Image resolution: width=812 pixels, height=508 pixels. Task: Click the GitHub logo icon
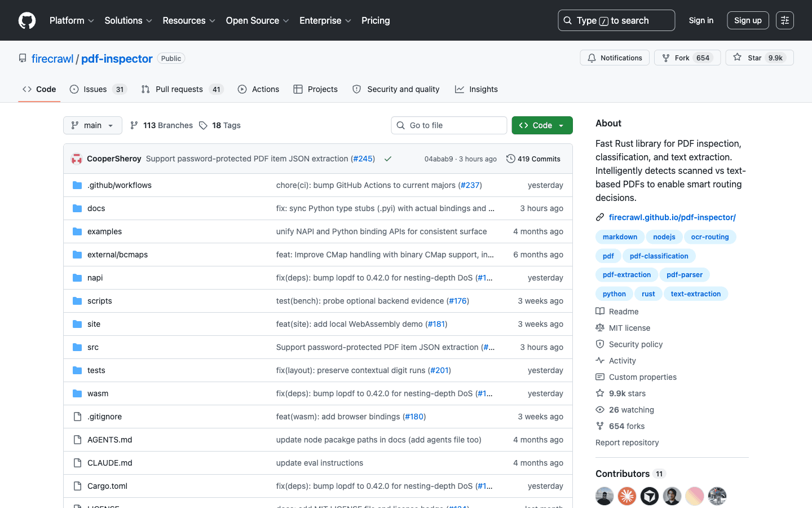coord(27,20)
